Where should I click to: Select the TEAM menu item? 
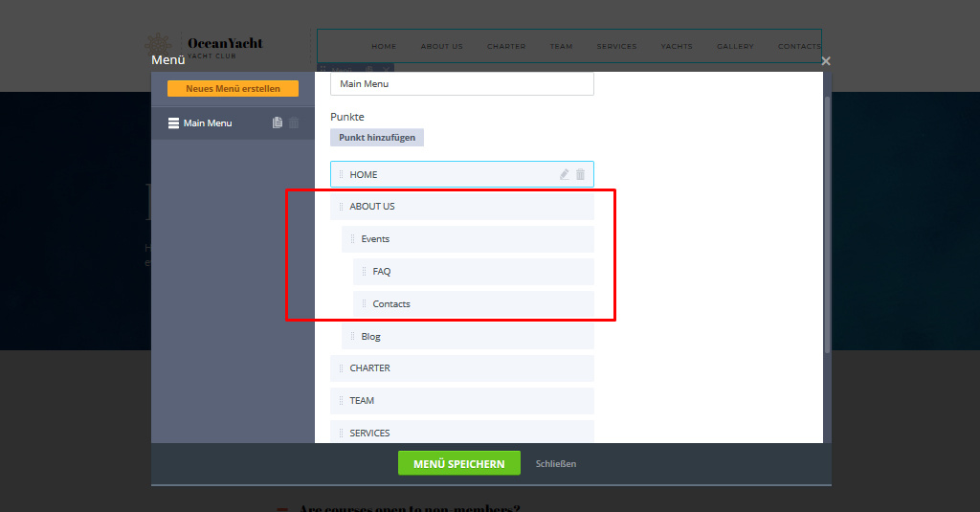tap(461, 401)
